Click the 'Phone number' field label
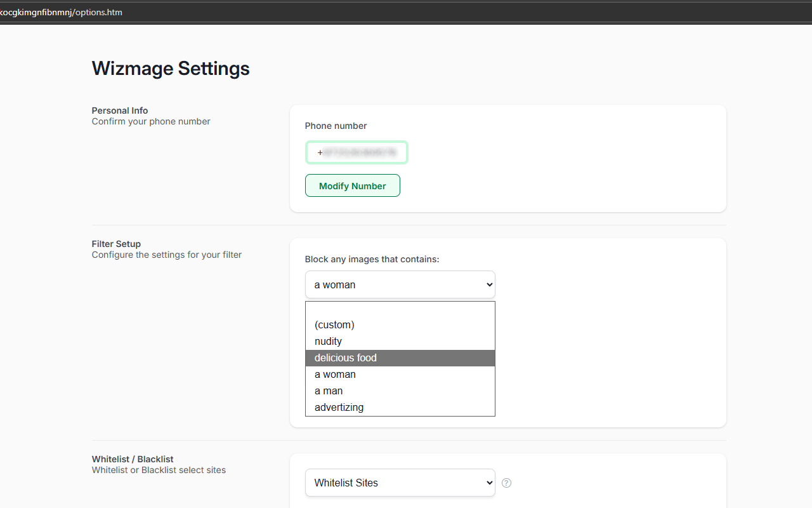The height and width of the screenshot is (508, 812). pyautogui.click(x=336, y=126)
